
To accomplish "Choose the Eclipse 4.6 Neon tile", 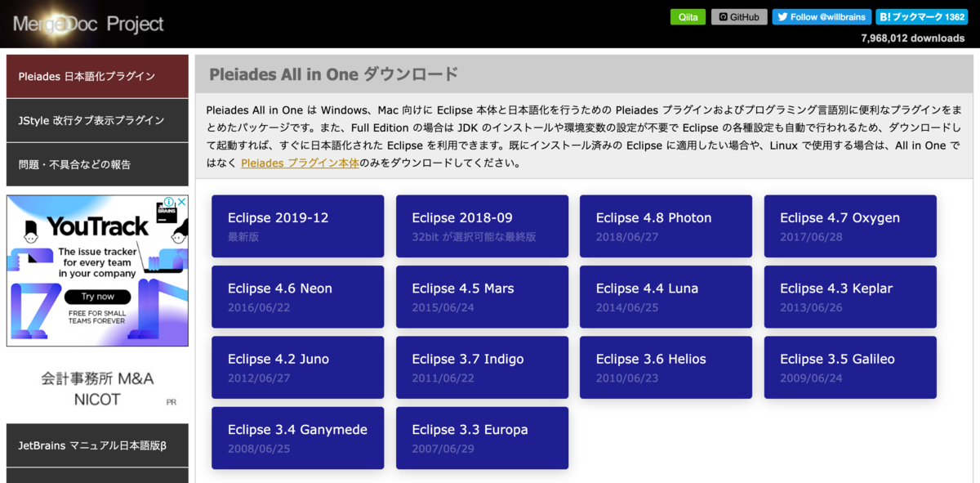I will click(297, 297).
